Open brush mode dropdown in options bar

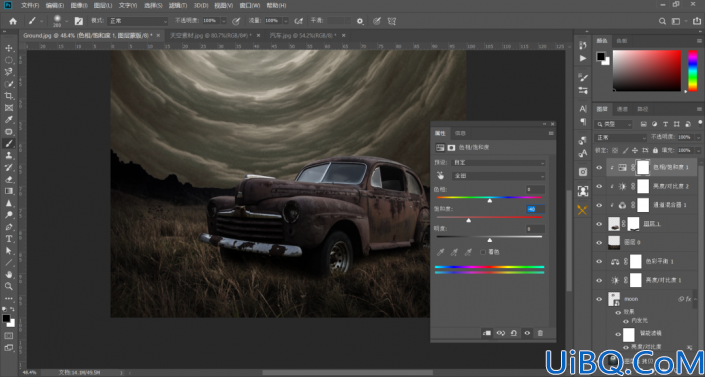137,21
